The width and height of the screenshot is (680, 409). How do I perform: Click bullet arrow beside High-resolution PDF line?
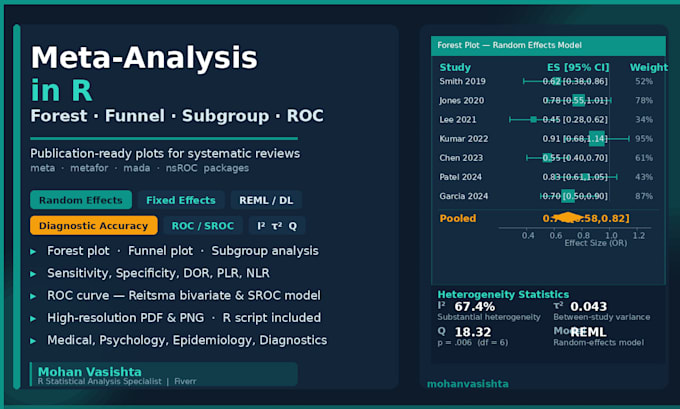point(33,318)
